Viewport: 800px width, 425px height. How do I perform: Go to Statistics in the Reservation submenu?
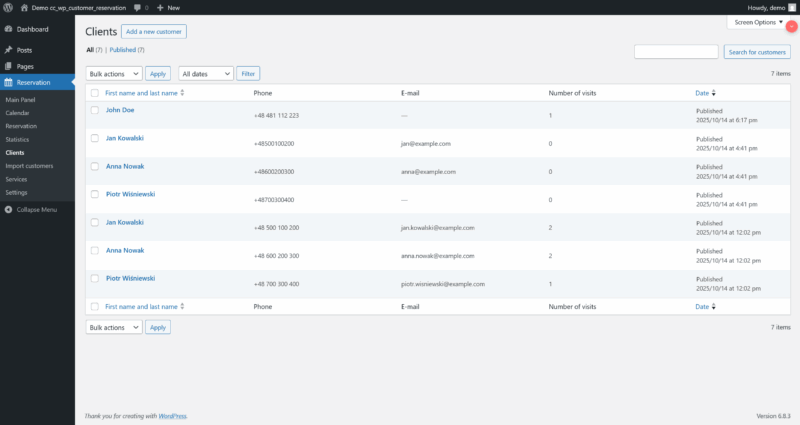pos(17,139)
